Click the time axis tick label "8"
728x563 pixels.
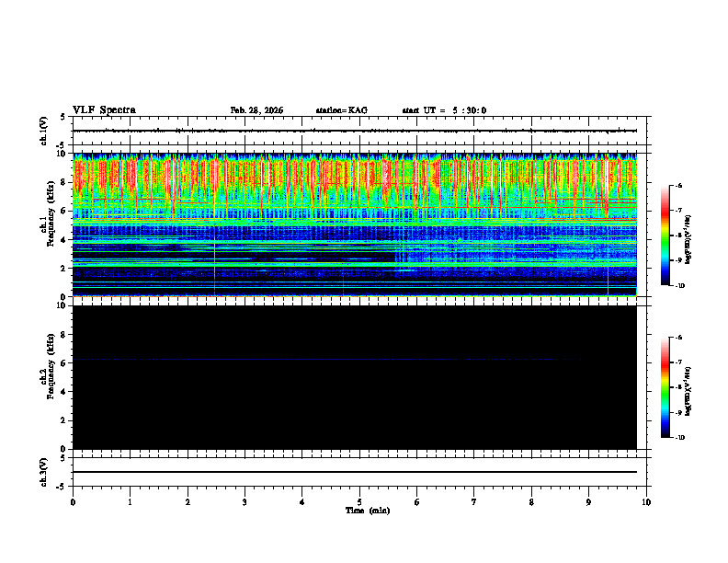pyautogui.click(x=531, y=502)
